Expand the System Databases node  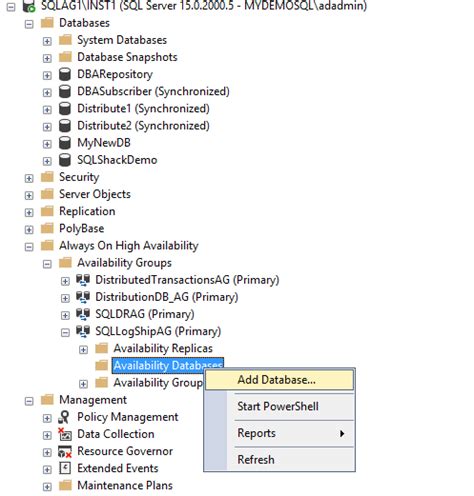(x=47, y=41)
